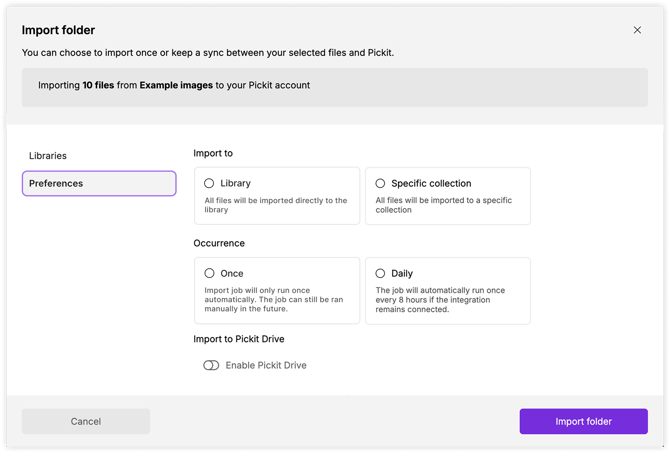This screenshot has height=453, width=670.
Task: Select the Library radio button
Action: [209, 183]
